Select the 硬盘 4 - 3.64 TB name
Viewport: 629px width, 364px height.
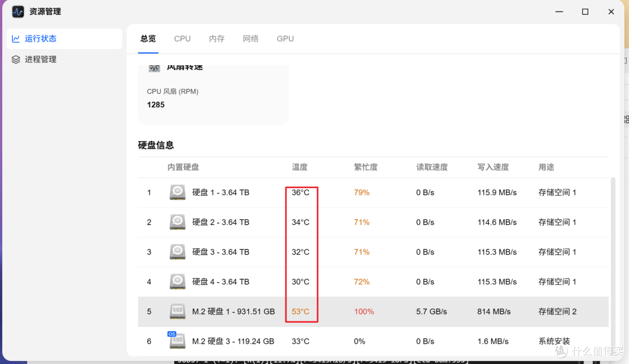click(221, 281)
